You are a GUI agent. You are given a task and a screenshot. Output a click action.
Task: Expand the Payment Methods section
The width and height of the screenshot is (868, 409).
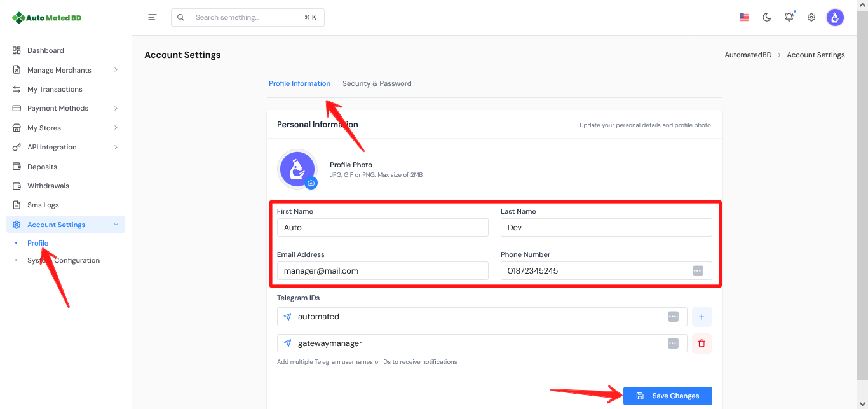(58, 108)
